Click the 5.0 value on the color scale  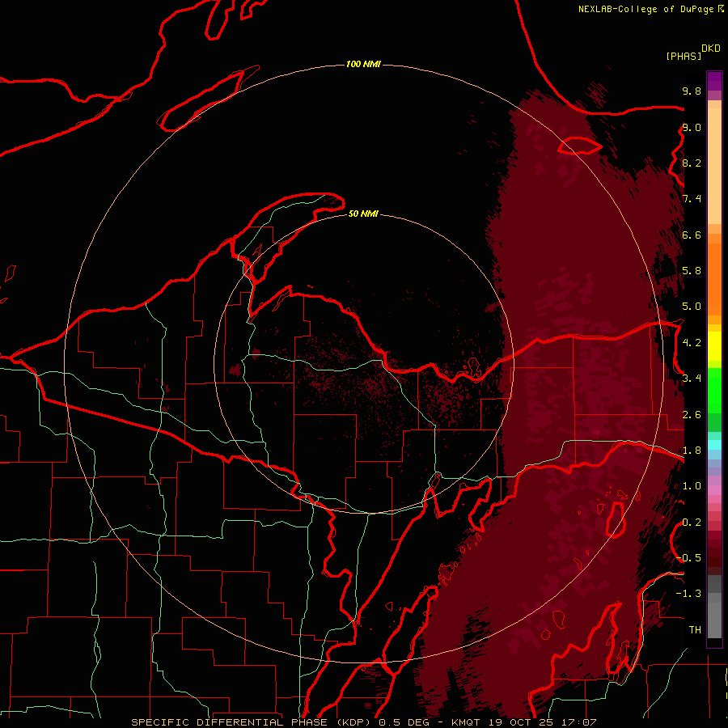click(692, 307)
